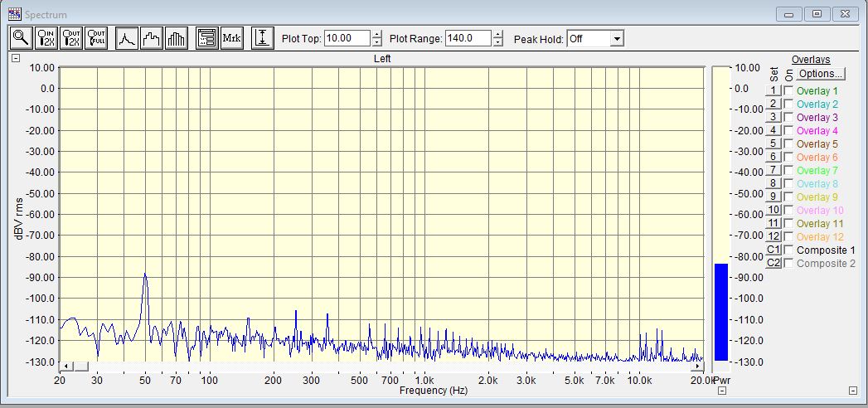Click the blue Pwr level meter bar

coord(720,313)
